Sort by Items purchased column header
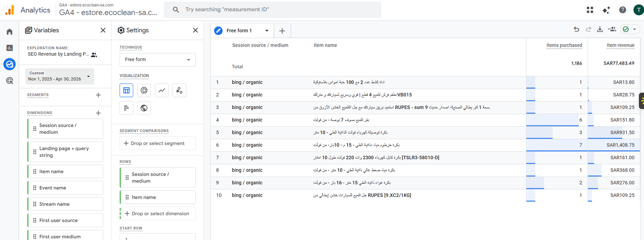644x240 pixels. (564, 45)
